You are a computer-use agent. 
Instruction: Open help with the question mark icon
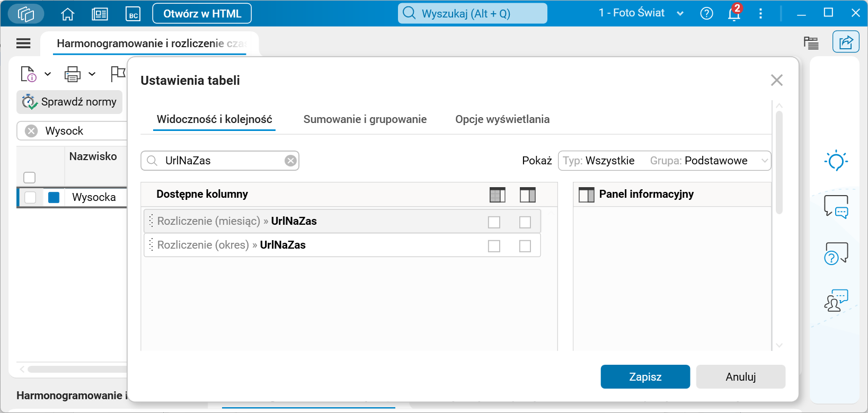[x=706, y=13]
